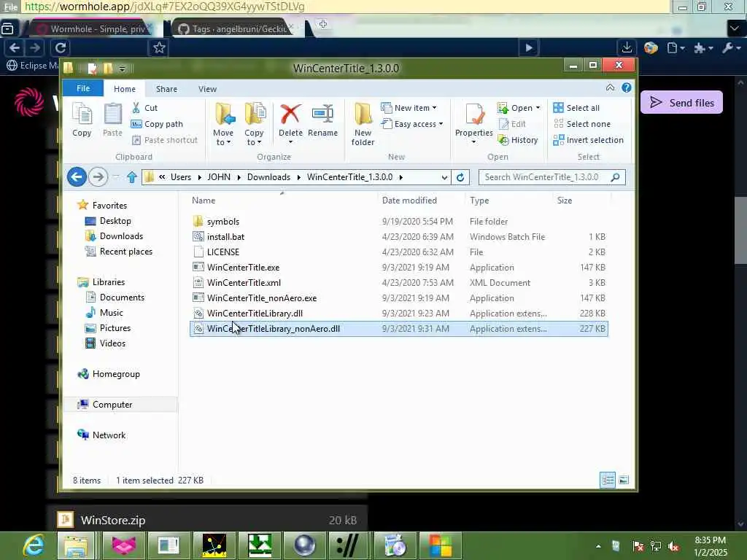This screenshot has width=747, height=560.
Task: Go back in Explorer navigation
Action: 77,177
